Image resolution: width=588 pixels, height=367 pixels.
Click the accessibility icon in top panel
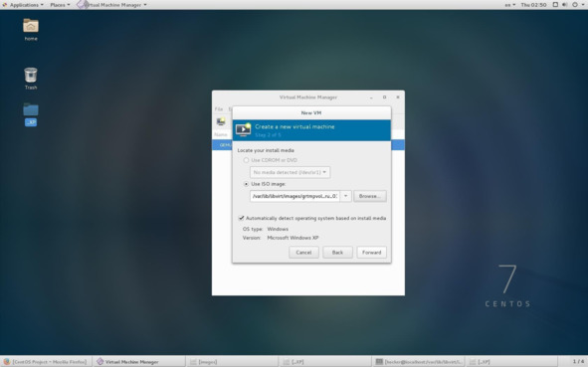[555, 5]
